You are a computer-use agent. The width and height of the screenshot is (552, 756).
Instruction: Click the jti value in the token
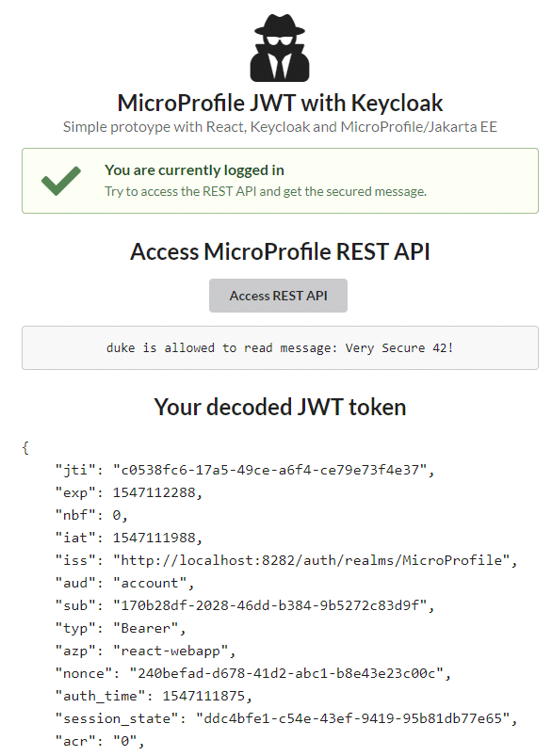[x=269, y=470]
